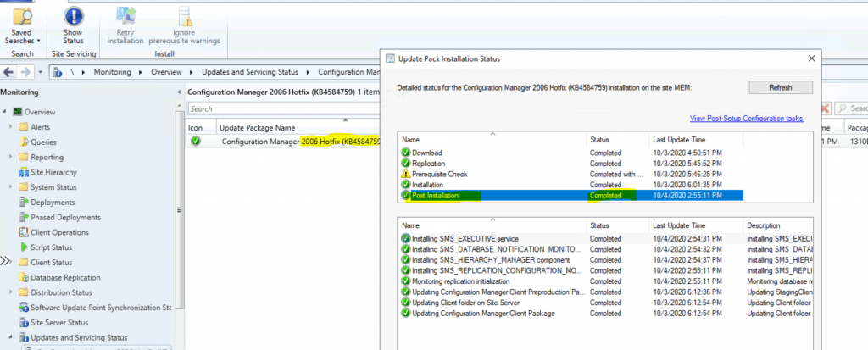This screenshot has height=350, width=868.
Task: Select Updating Configuration Manager Client Preproduction row
Action: pyautogui.click(x=605, y=292)
